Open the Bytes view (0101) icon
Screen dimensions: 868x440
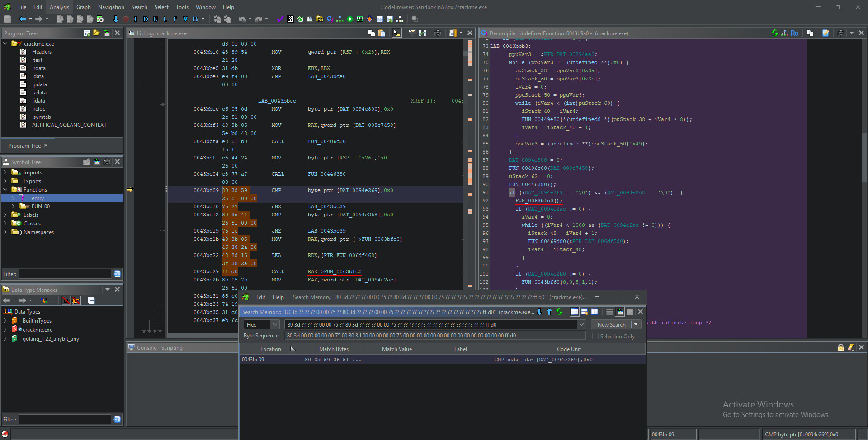290,19
